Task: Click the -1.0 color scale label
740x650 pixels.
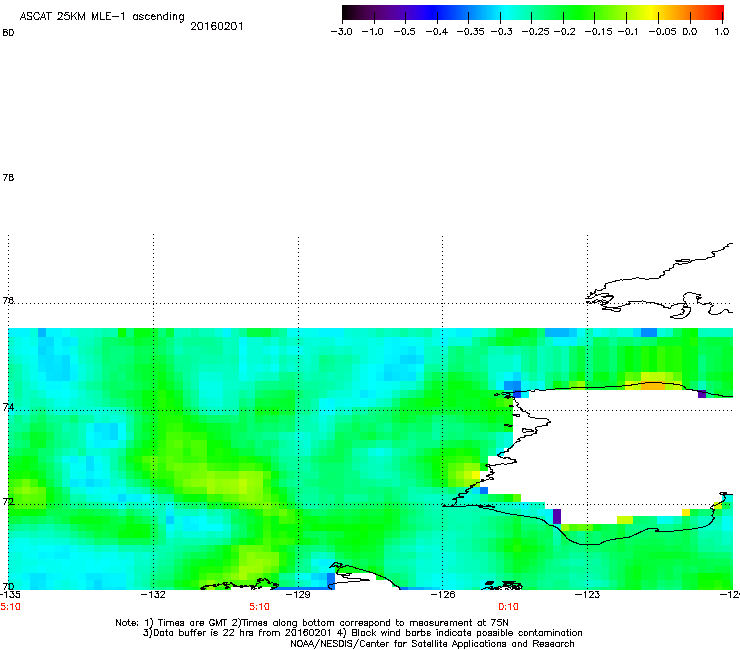Action: (372, 32)
